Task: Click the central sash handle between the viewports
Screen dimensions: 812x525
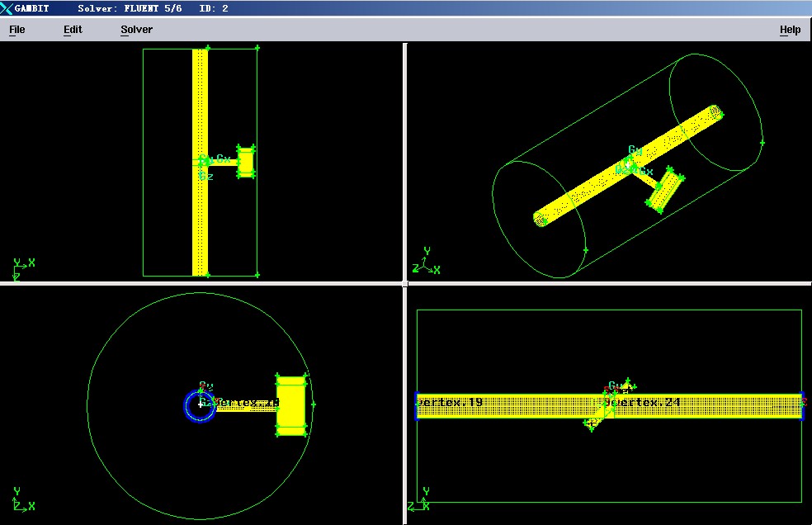Action: tap(404, 283)
